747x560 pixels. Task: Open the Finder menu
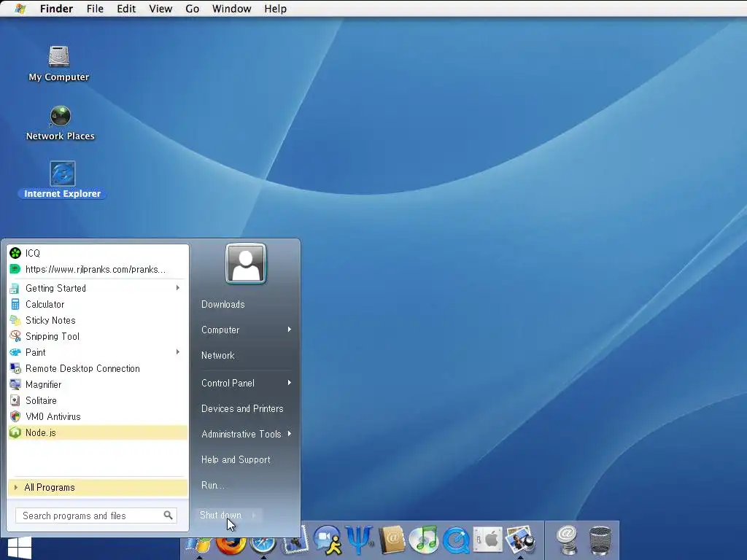[56, 9]
